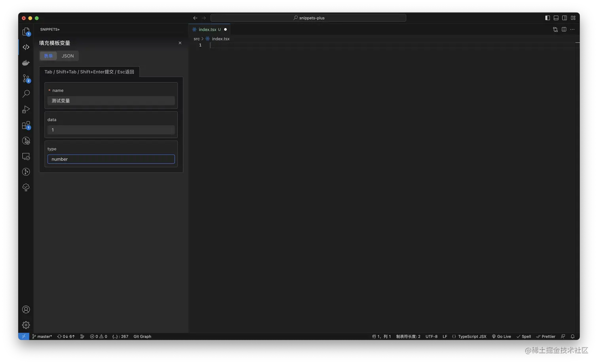Open the editor More Actions menu
Screen dimensions: 598x364
(x=572, y=29)
